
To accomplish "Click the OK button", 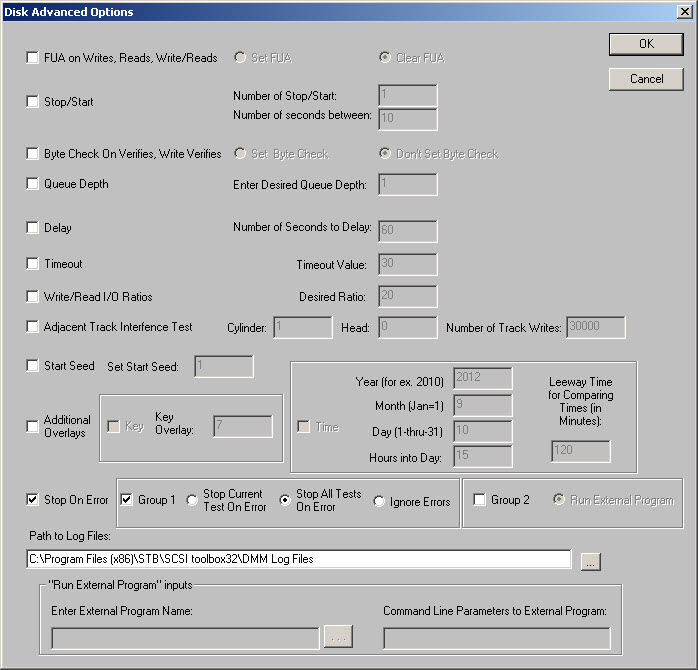I will pyautogui.click(x=646, y=44).
